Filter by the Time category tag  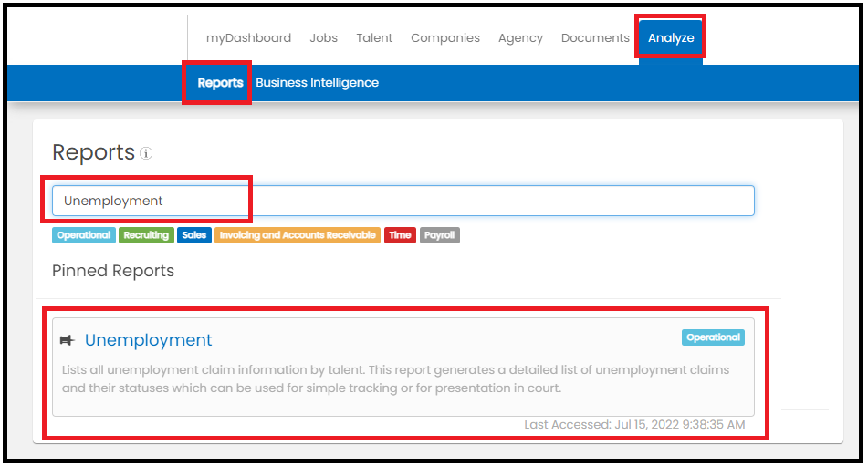click(x=400, y=235)
